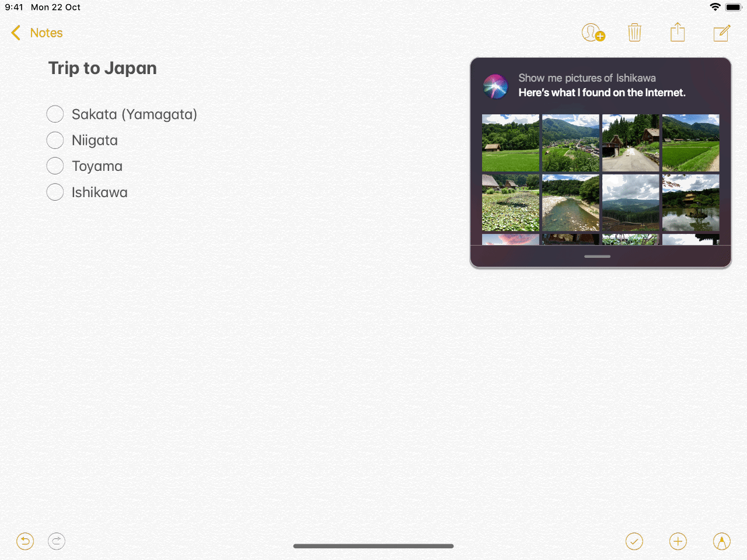The height and width of the screenshot is (560, 747).
Task: Toggle checklist formatting with checkmark icon
Action: [x=634, y=541]
